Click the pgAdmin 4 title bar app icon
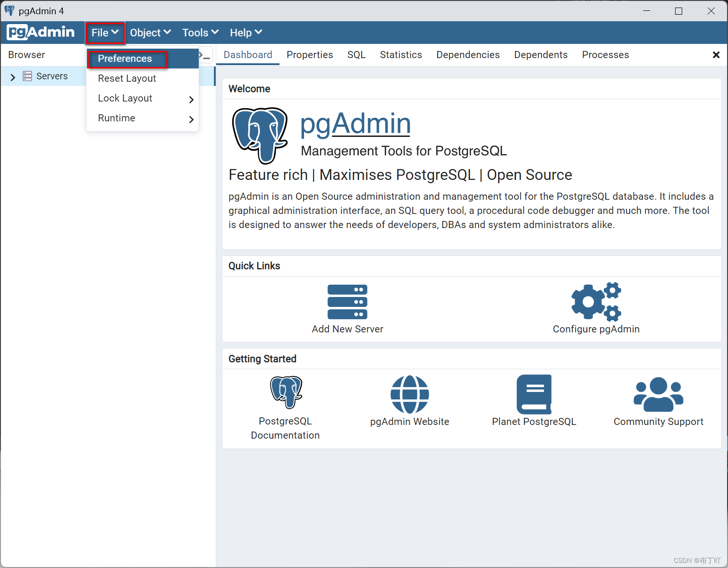728x568 pixels. pos(9,10)
